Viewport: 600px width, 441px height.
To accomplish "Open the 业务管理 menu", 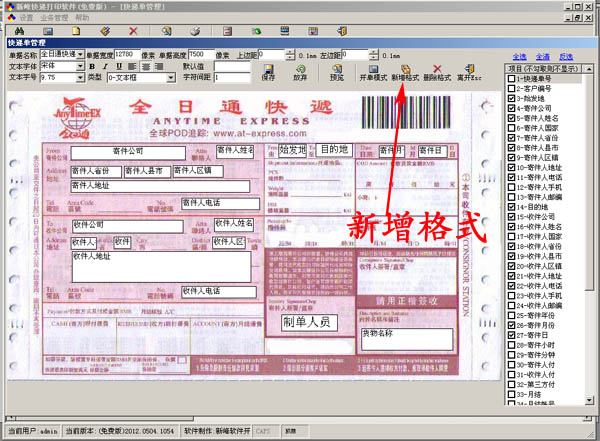I will (54, 18).
